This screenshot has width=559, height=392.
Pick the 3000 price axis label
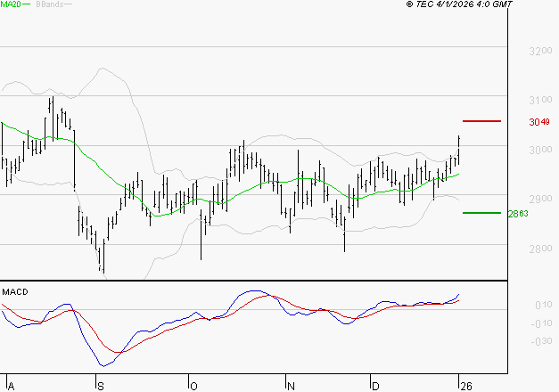point(538,150)
